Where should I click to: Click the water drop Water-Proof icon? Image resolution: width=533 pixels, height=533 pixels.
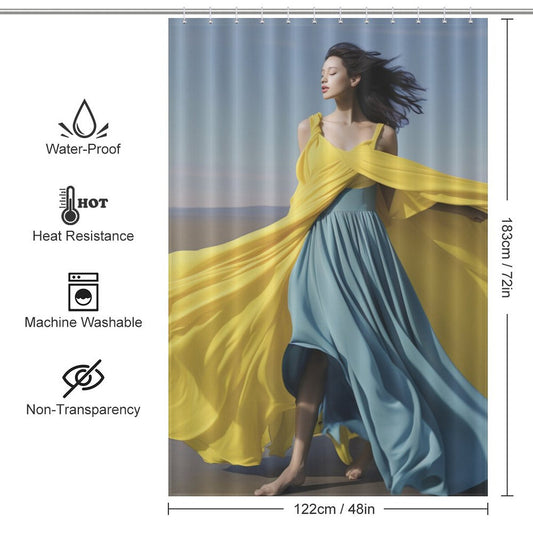(x=83, y=119)
